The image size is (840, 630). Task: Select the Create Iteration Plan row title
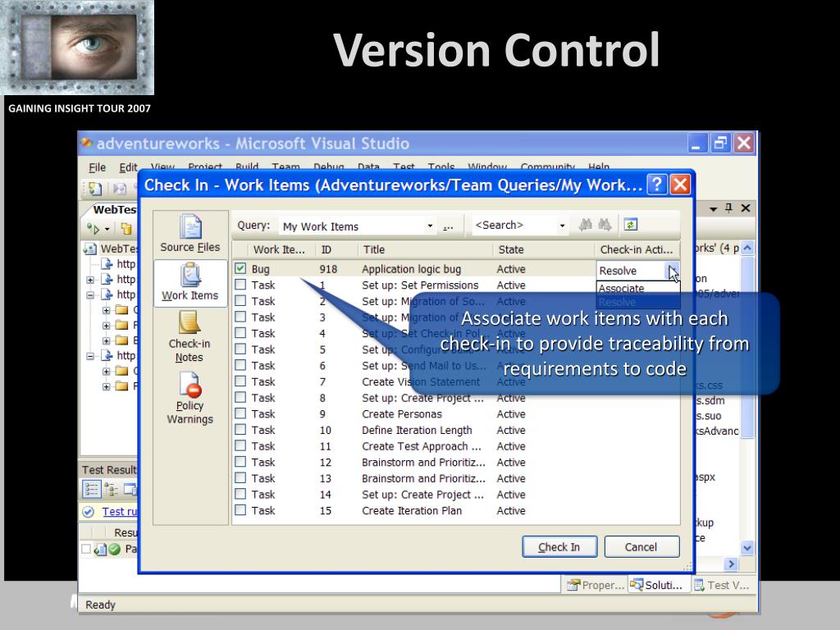tap(412, 510)
